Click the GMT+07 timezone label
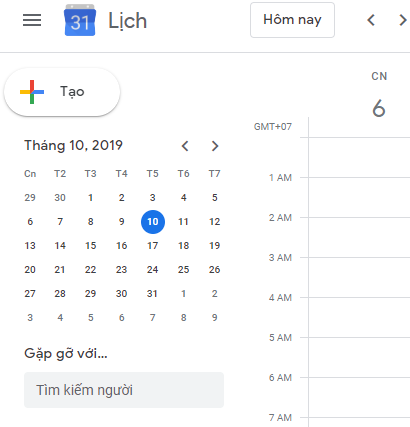 (x=273, y=127)
